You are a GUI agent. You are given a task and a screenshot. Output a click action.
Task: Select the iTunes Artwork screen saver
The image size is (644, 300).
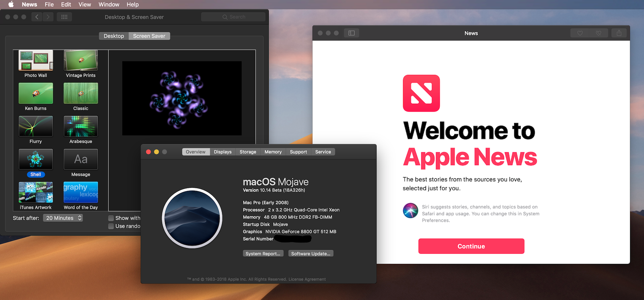(x=36, y=196)
